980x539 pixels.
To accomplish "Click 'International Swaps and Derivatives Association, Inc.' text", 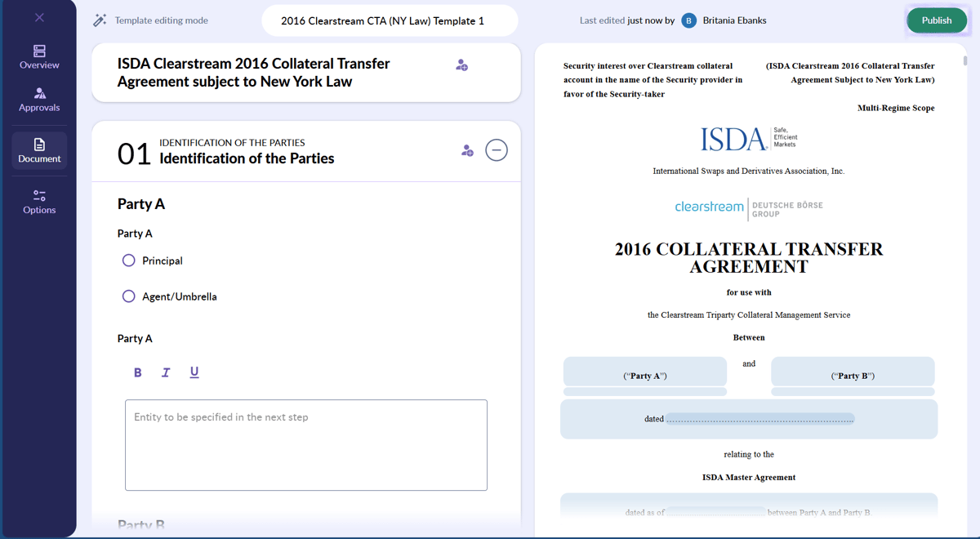I will pos(749,171).
